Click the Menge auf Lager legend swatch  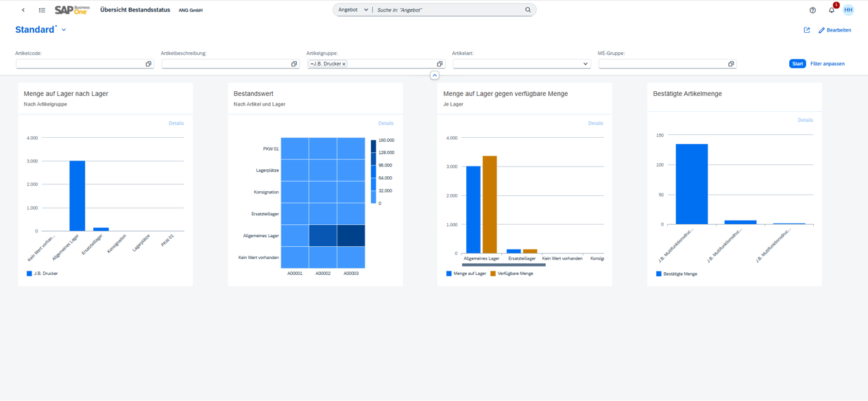pos(449,274)
